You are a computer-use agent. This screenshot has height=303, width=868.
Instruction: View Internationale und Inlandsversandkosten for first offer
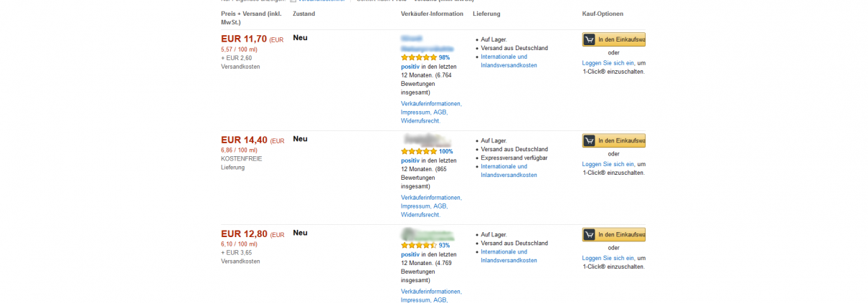click(509, 61)
